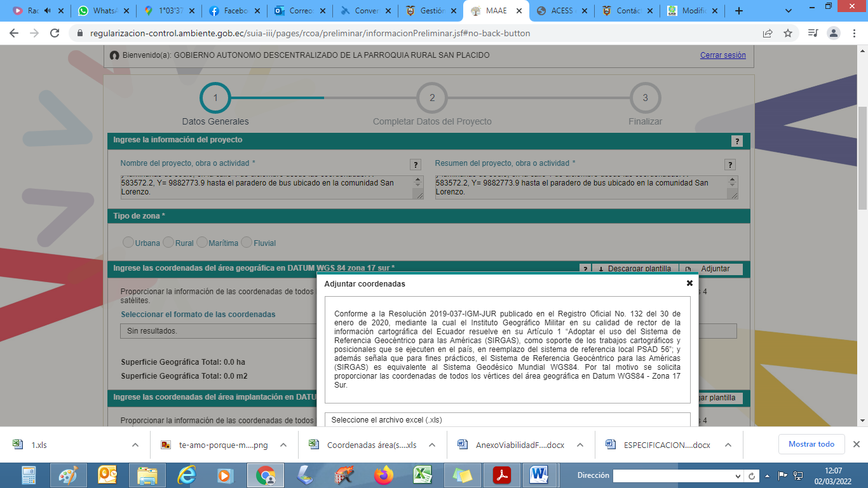Expand options for downloaded 1.xls file
Screen dimensions: 868x488
point(135,445)
